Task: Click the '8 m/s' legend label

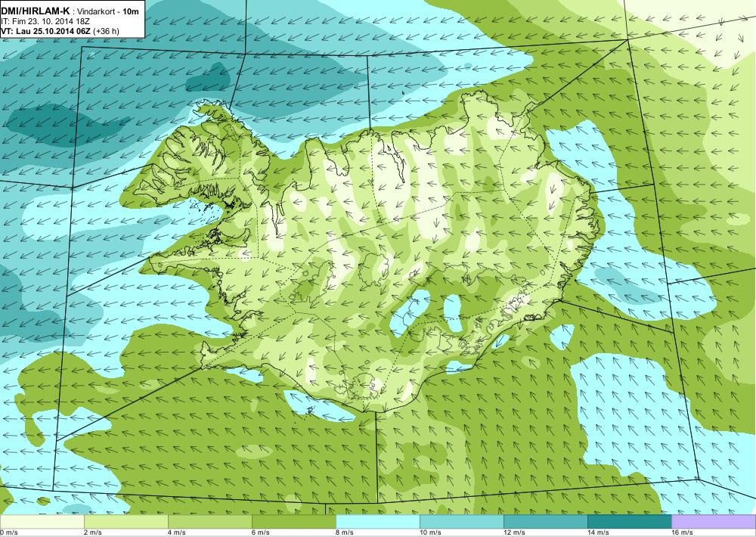Action: point(345,532)
